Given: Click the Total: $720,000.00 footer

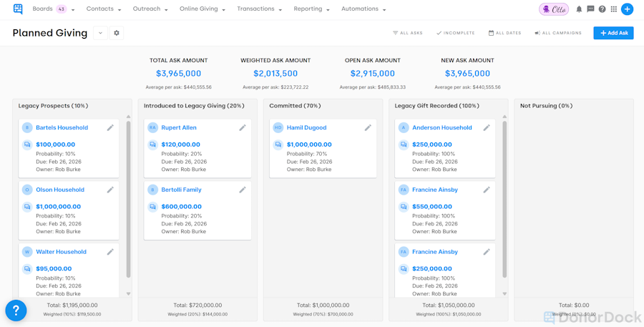Looking at the screenshot, I should [197, 306].
